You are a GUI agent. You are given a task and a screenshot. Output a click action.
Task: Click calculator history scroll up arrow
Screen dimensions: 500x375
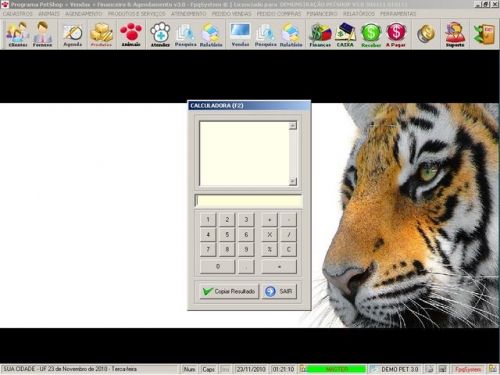click(x=293, y=126)
